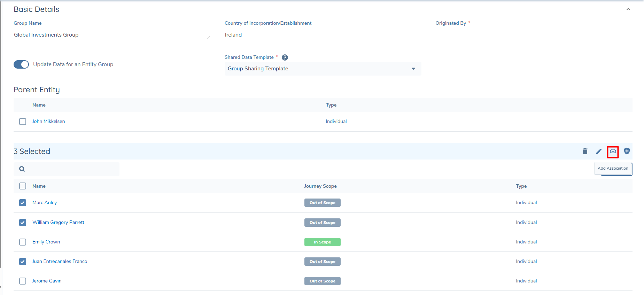Click the Group Name text field
The height and width of the screenshot is (295, 644).
click(111, 35)
